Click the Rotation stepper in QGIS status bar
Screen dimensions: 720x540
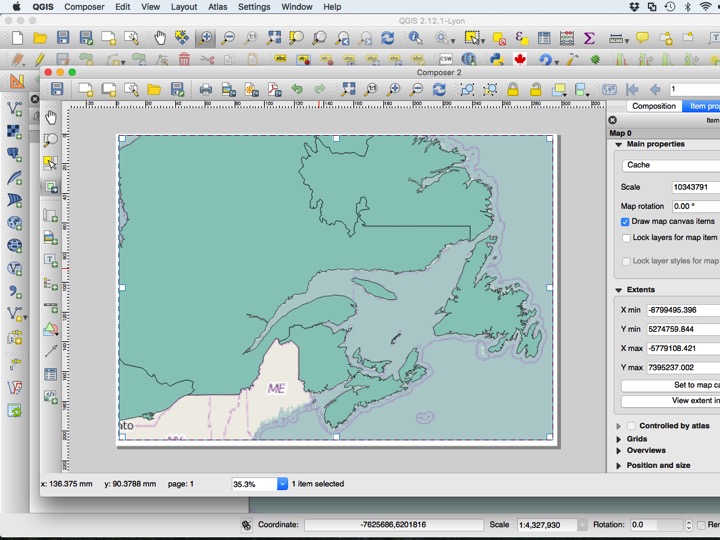[x=688, y=524]
